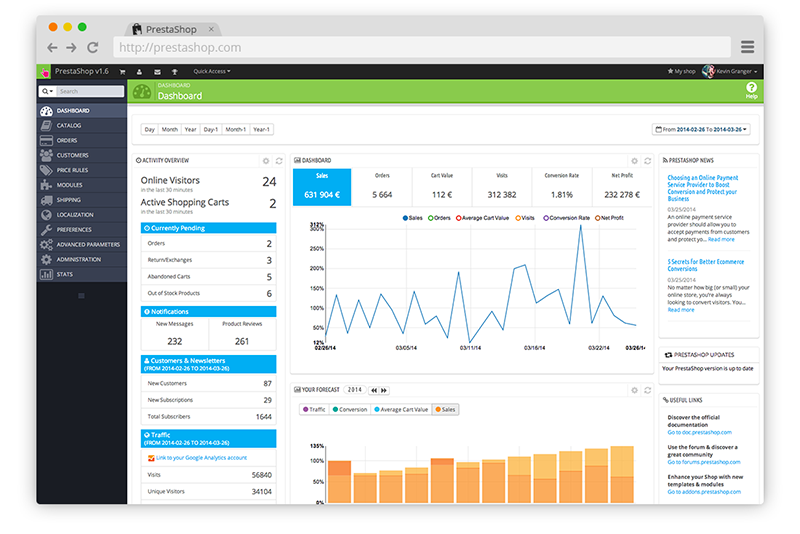
Task: Open Advanced Parameters in the sidebar
Action: click(82, 244)
